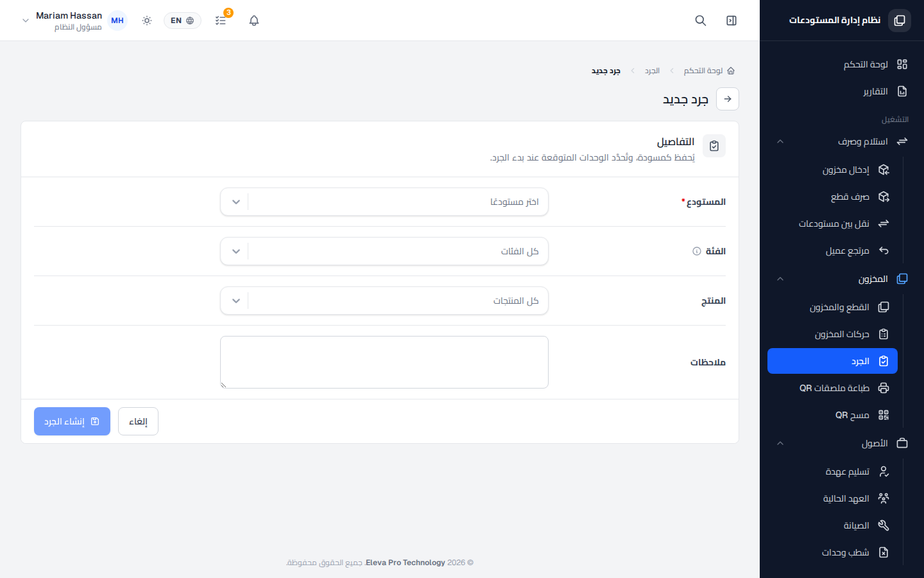Click لوحة التحكم breadcrumb link
Screen dimensions: 924x578
point(703,71)
